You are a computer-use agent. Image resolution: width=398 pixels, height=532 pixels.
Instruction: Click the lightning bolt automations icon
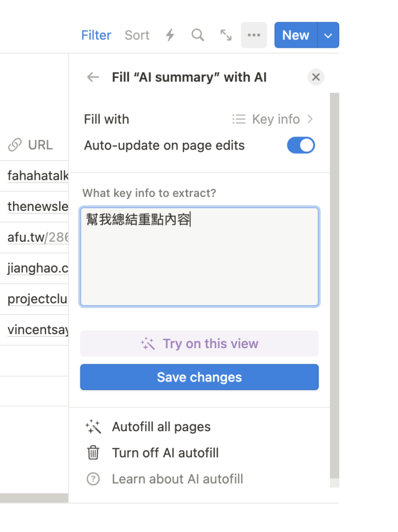(170, 35)
